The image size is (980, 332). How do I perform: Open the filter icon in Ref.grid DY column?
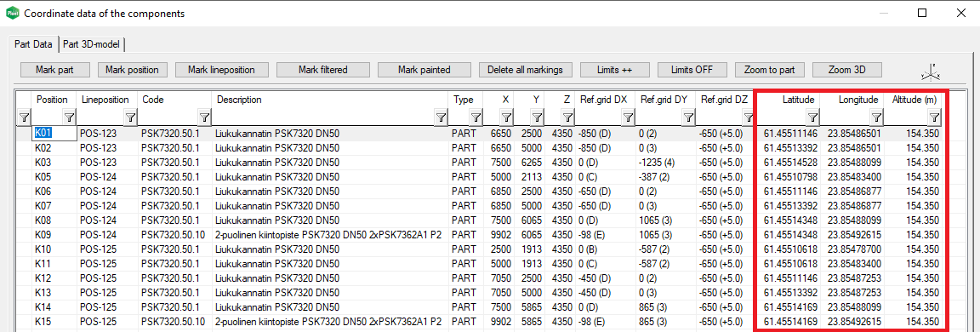click(688, 117)
